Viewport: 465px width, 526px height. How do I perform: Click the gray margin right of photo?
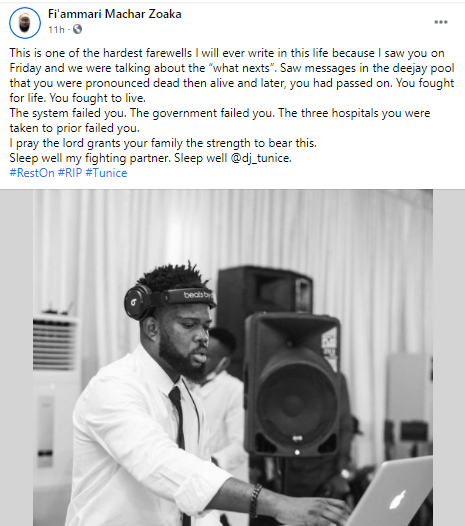click(449, 358)
